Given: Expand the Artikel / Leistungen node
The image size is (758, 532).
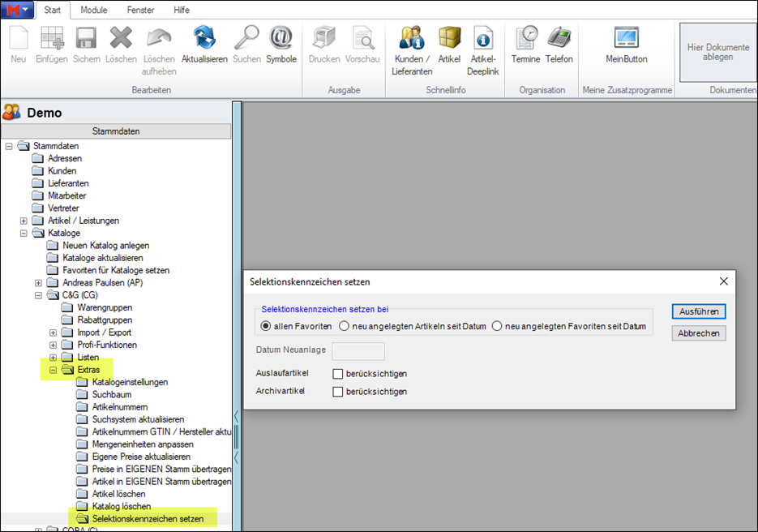Looking at the screenshot, I should point(24,221).
